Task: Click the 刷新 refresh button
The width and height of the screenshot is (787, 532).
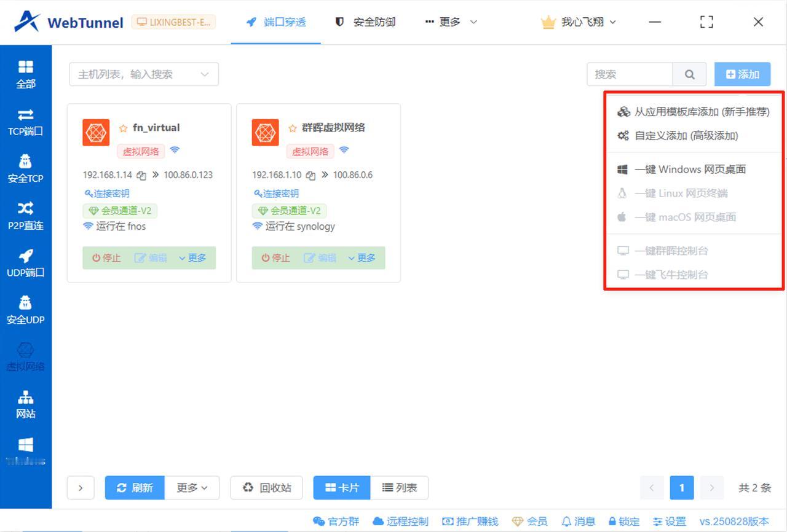Action: (135, 488)
